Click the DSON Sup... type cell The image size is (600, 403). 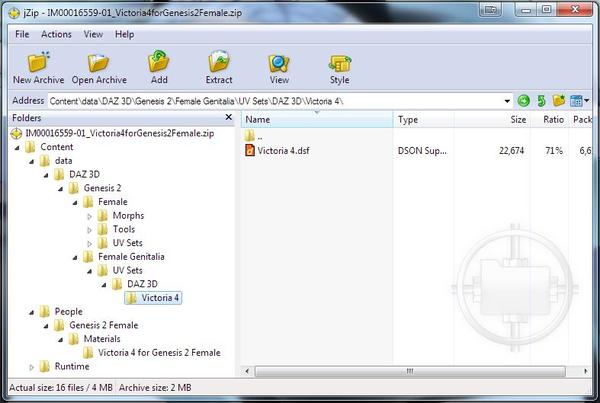[422, 151]
